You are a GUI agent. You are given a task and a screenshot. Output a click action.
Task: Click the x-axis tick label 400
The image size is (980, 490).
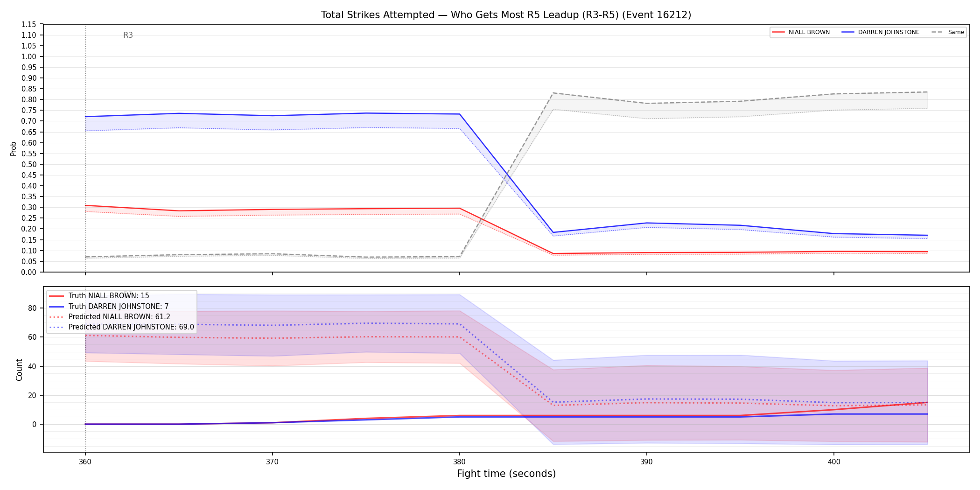(833, 462)
